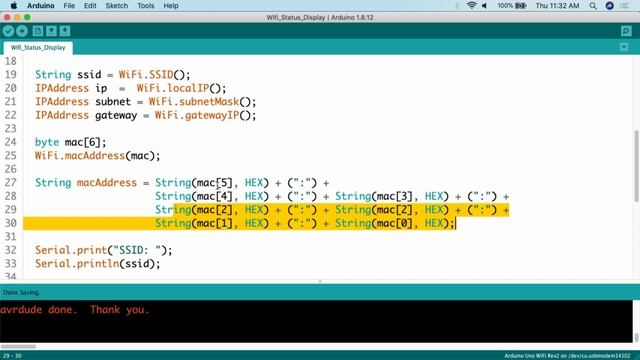
Task: Click 'WiFi.macAddress(mac);' on line 25
Action: (98, 156)
